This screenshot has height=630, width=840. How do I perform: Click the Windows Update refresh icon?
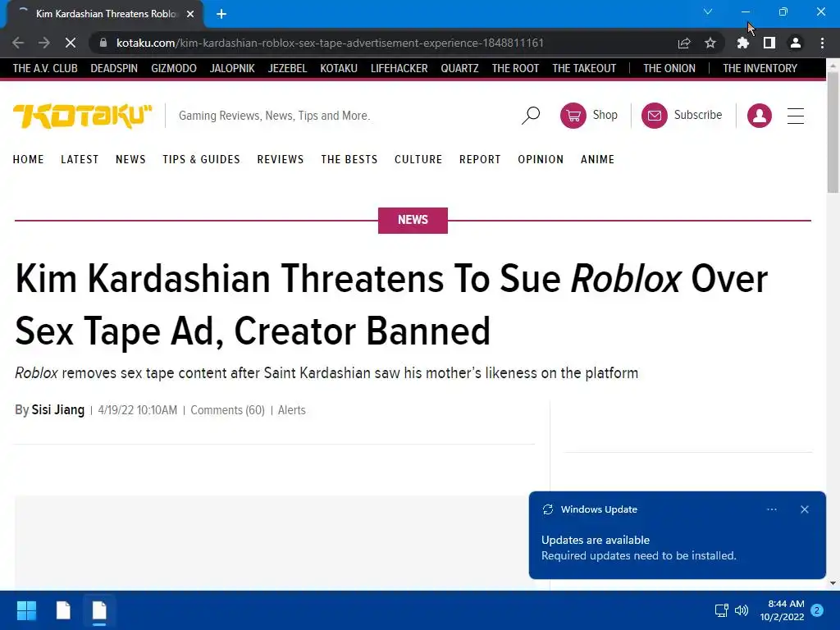point(547,509)
